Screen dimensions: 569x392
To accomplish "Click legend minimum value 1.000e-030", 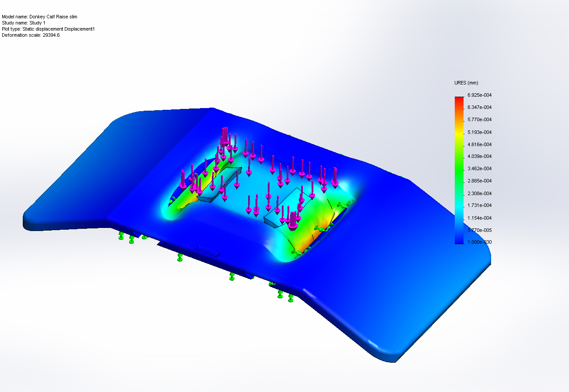I will coord(479,242).
